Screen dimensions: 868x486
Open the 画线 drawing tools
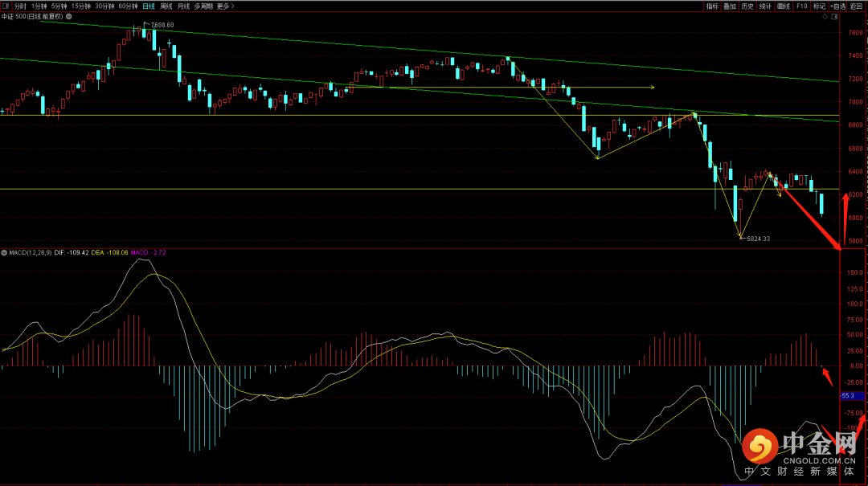784,6
